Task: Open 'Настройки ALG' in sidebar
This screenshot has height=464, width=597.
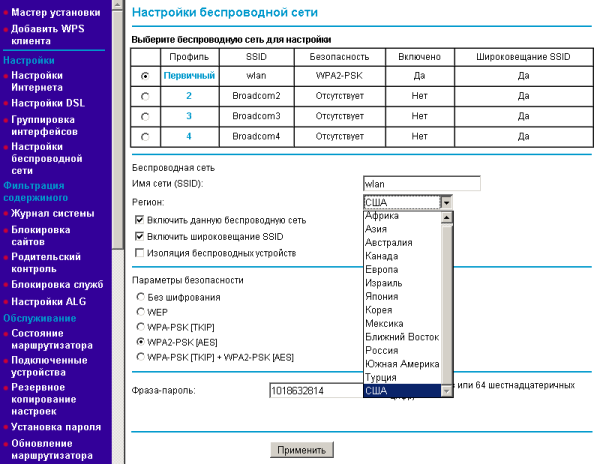Action: [49, 302]
